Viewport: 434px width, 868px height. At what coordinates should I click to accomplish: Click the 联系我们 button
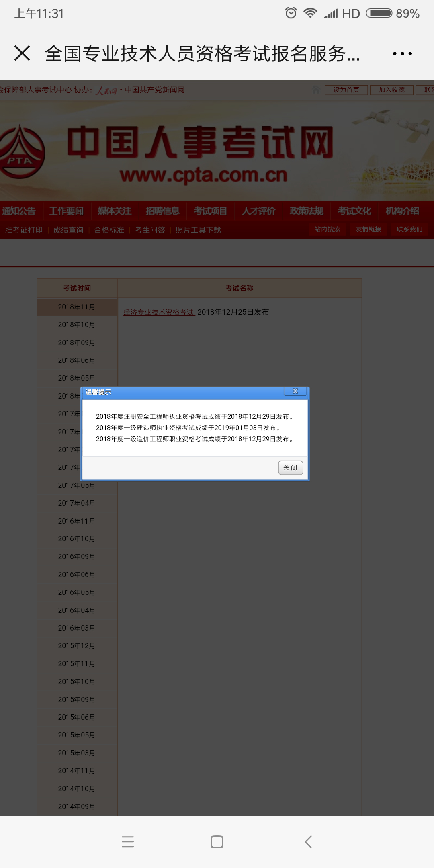click(409, 229)
